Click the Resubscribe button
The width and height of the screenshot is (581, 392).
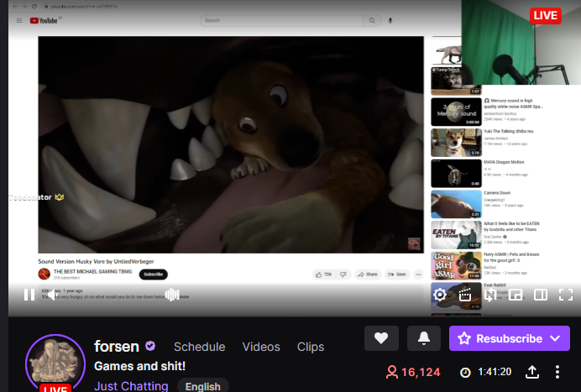pos(498,338)
